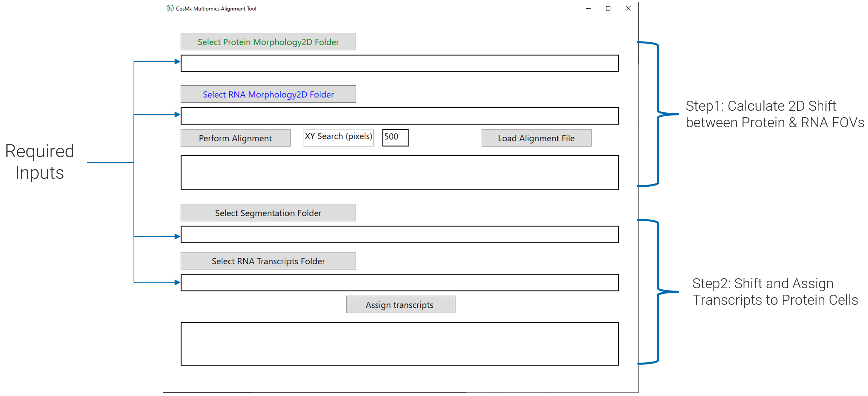Focus the Segmentation folder path field

(x=399, y=235)
